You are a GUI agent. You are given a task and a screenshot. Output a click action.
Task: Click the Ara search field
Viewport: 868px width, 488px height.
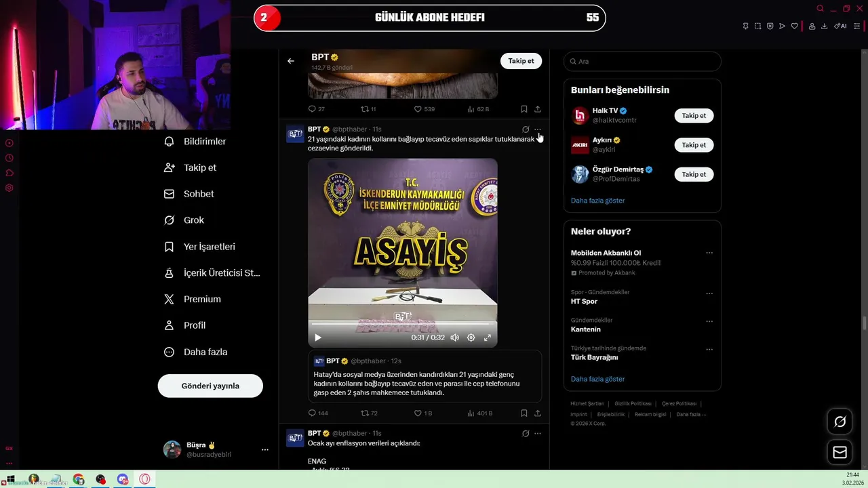click(642, 61)
